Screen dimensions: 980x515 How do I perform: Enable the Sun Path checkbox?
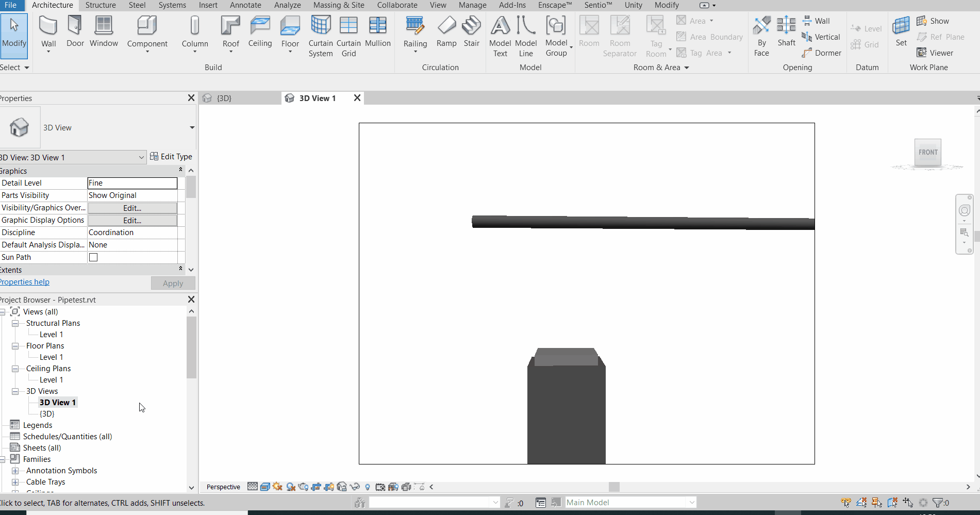click(93, 257)
